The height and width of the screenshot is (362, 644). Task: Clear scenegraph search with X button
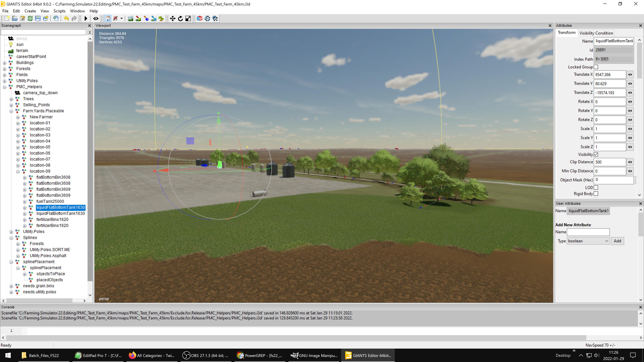click(x=90, y=32)
